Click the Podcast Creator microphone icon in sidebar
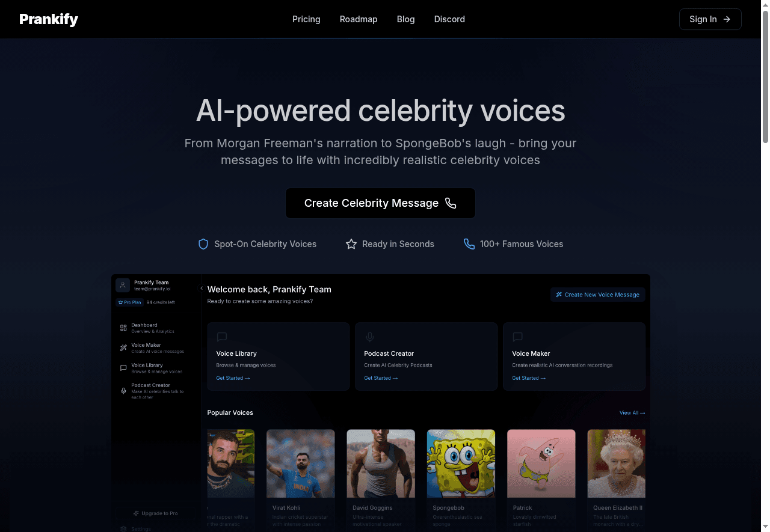Viewport: 770px width, 532px height. click(123, 391)
